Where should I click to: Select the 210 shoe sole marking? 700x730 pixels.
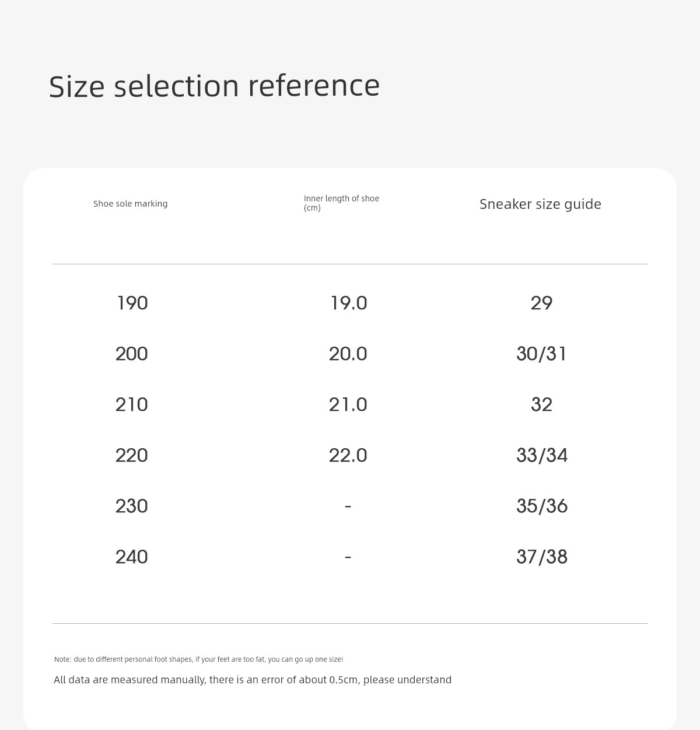(x=132, y=404)
